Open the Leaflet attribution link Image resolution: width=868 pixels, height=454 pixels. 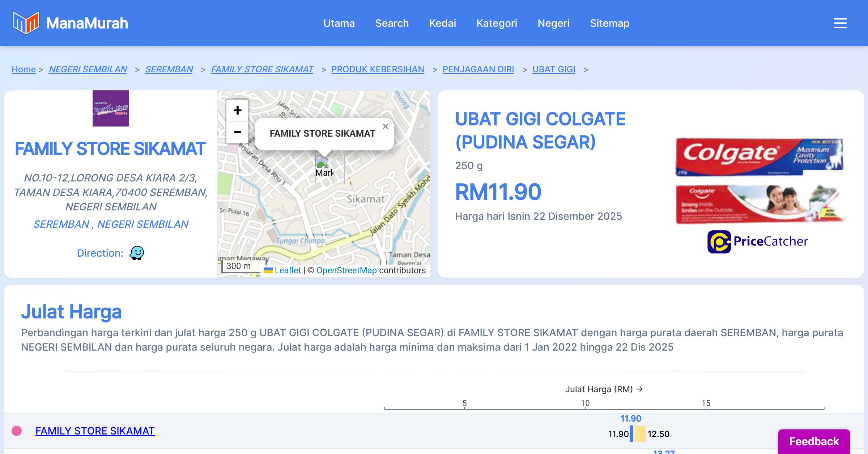click(x=288, y=270)
